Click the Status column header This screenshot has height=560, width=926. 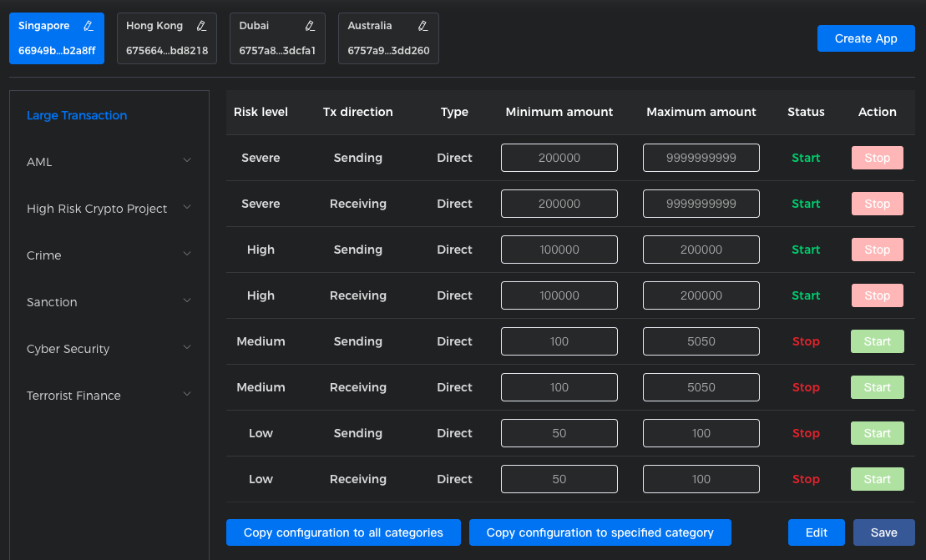pos(806,112)
